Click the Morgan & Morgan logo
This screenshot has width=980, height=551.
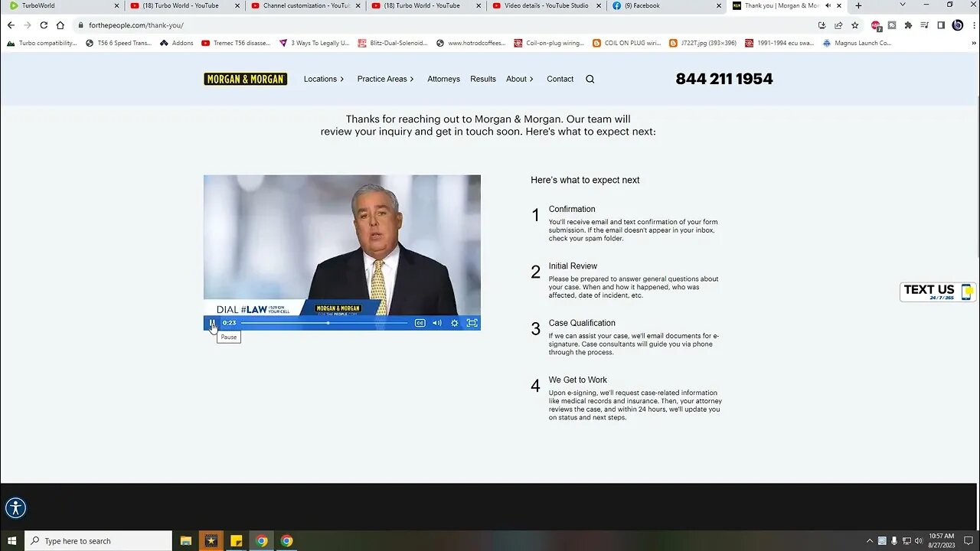pos(245,79)
